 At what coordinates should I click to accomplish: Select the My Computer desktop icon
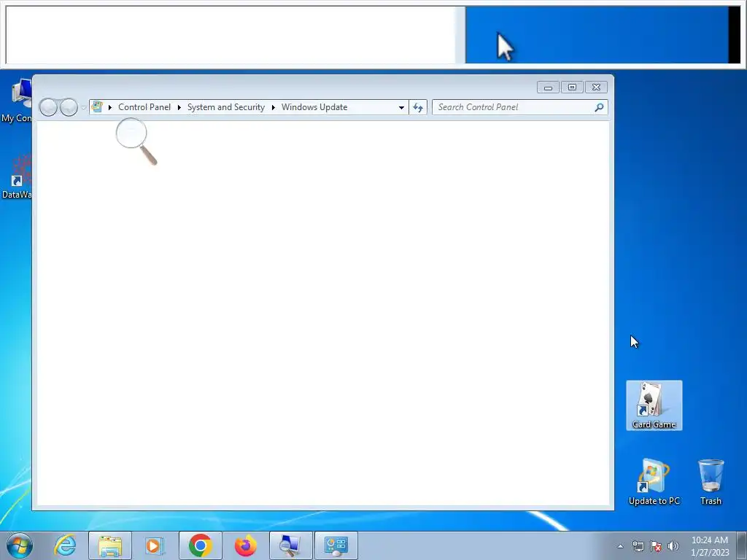17,100
